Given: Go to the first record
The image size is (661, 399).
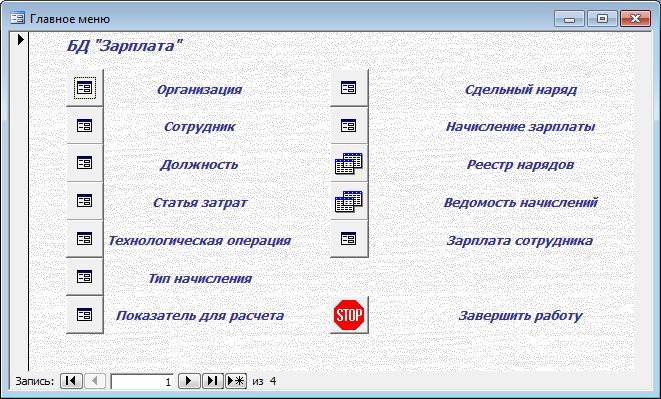Looking at the screenshot, I should pyautogui.click(x=71, y=381).
